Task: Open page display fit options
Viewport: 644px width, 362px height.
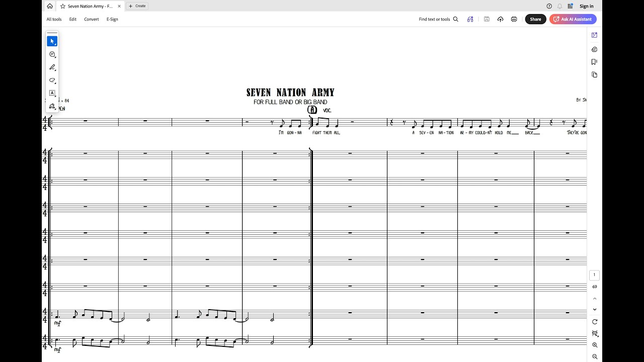Action: [x=595, y=333]
